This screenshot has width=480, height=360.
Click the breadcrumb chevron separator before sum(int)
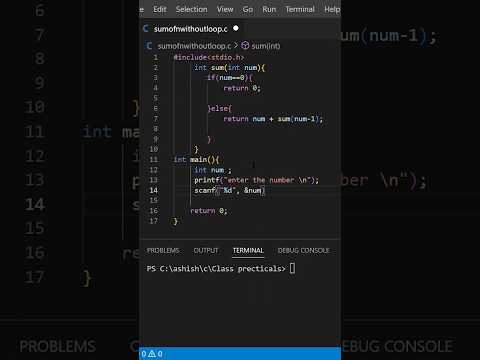coord(236,45)
